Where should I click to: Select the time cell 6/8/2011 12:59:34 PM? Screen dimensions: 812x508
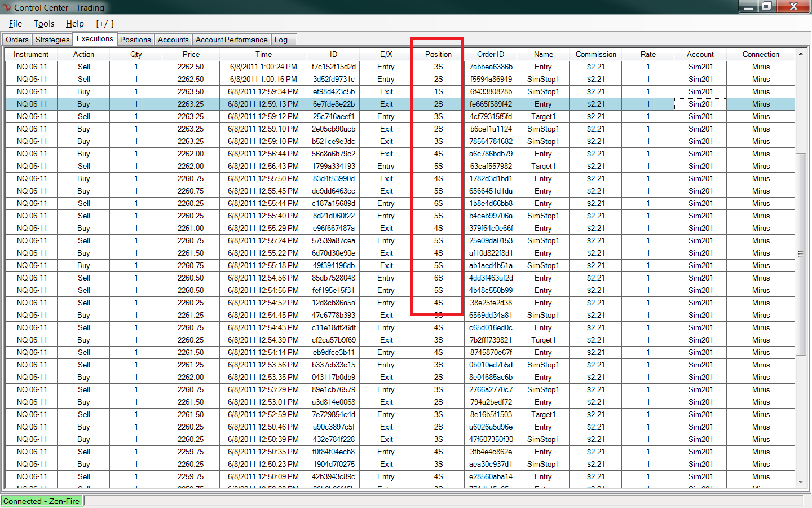tap(263, 91)
